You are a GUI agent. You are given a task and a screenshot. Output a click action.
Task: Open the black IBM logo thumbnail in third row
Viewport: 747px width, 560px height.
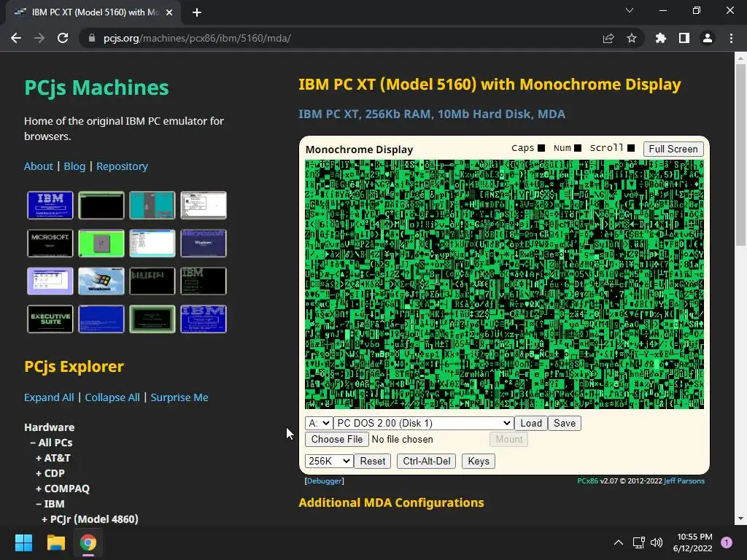tap(204, 281)
